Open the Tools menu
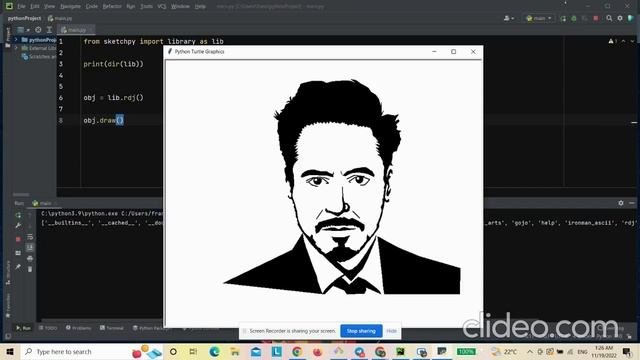This screenshot has height=360, width=640. tap(146, 6)
